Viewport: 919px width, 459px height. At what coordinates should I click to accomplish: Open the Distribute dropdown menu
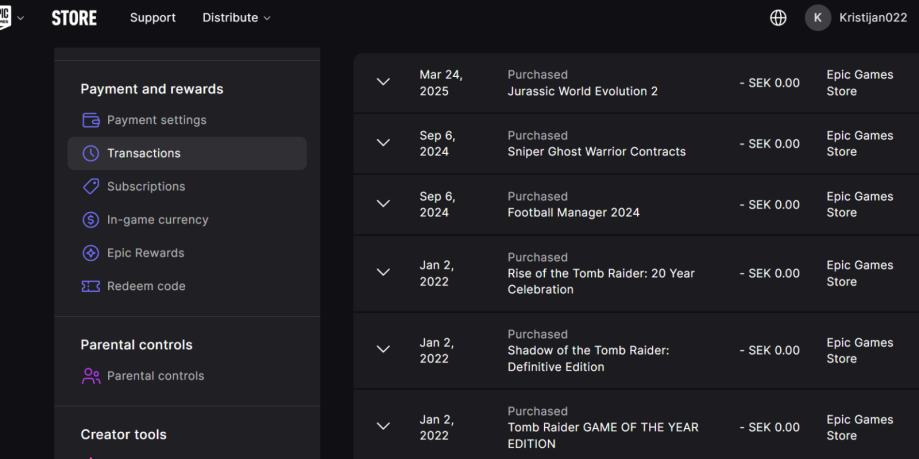point(236,18)
